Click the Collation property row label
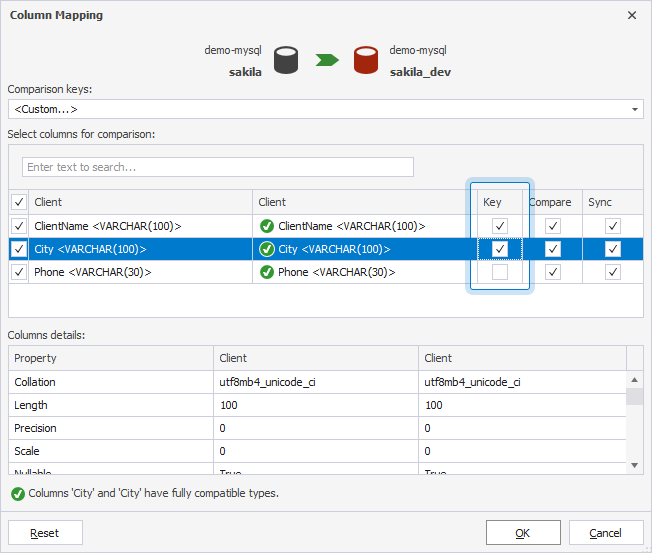Screen dimensions: 652x553 [35, 382]
